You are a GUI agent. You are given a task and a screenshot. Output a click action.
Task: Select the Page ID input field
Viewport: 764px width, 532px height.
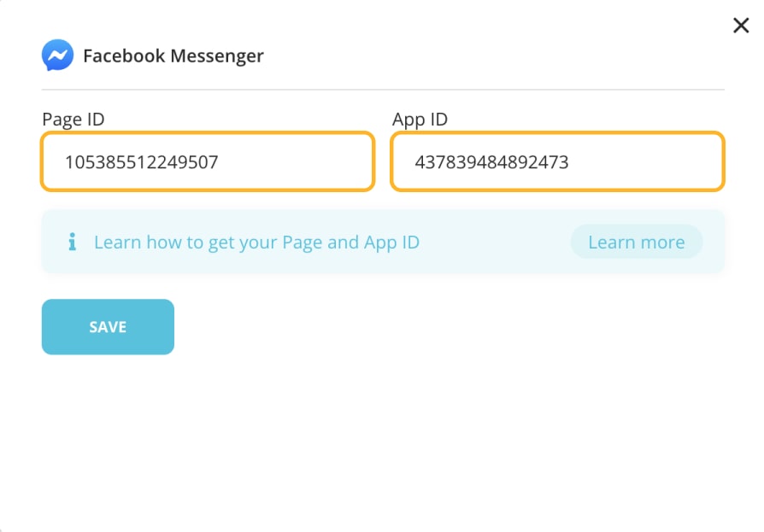pyautogui.click(x=208, y=161)
